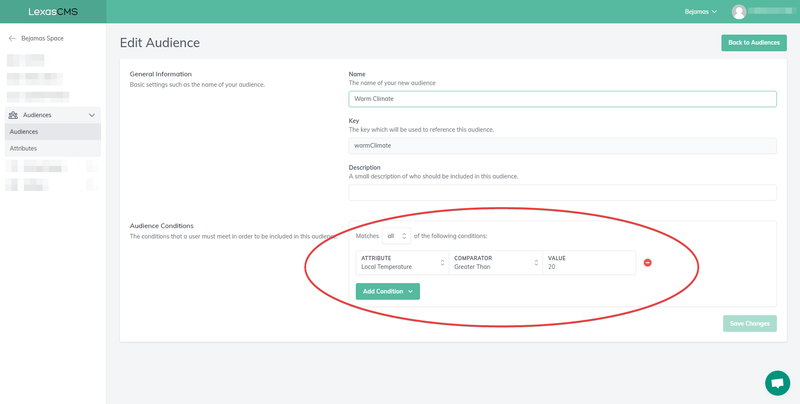
Task: Click the Key input field
Action: 562,145
